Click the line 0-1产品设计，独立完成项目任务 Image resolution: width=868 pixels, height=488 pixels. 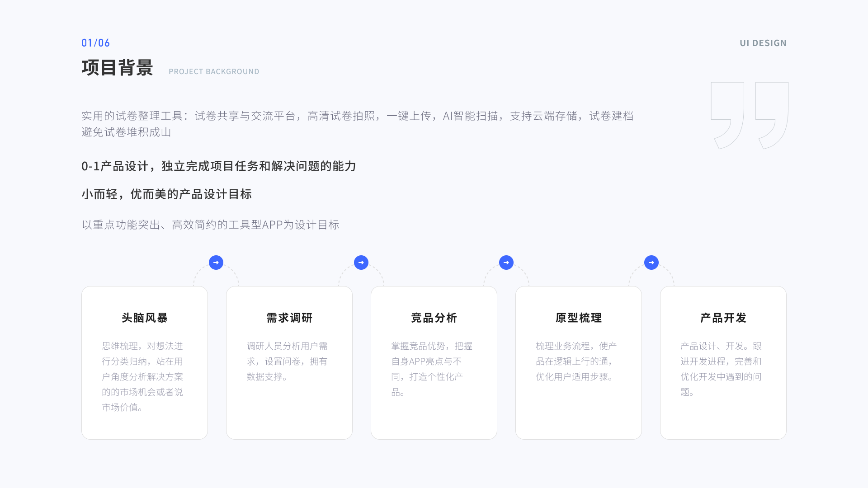219,166
